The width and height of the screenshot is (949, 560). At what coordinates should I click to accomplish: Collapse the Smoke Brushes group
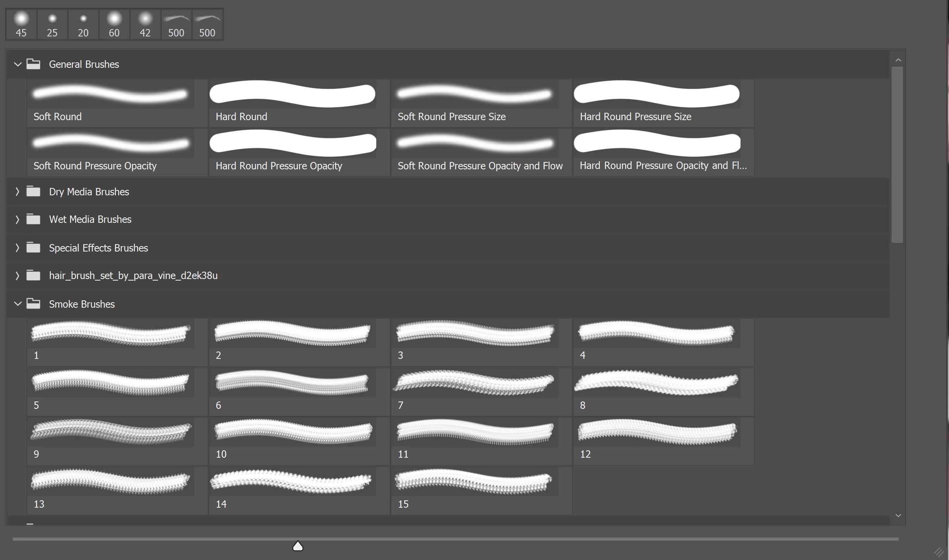pos(17,304)
